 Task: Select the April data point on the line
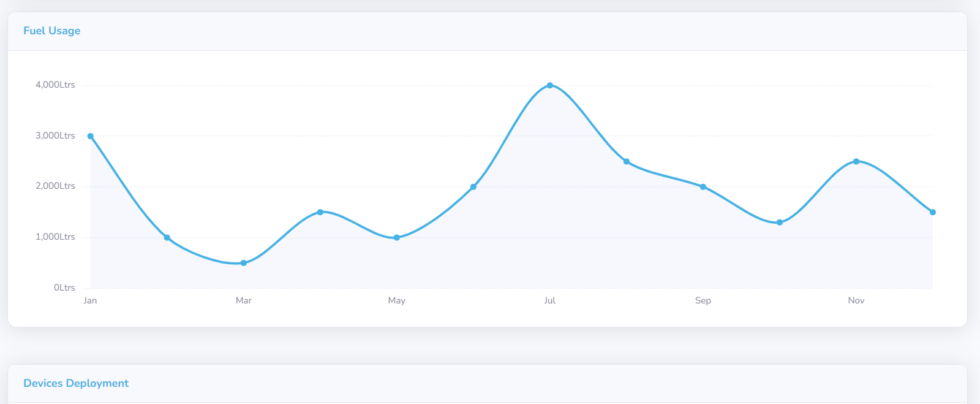pyautogui.click(x=320, y=212)
